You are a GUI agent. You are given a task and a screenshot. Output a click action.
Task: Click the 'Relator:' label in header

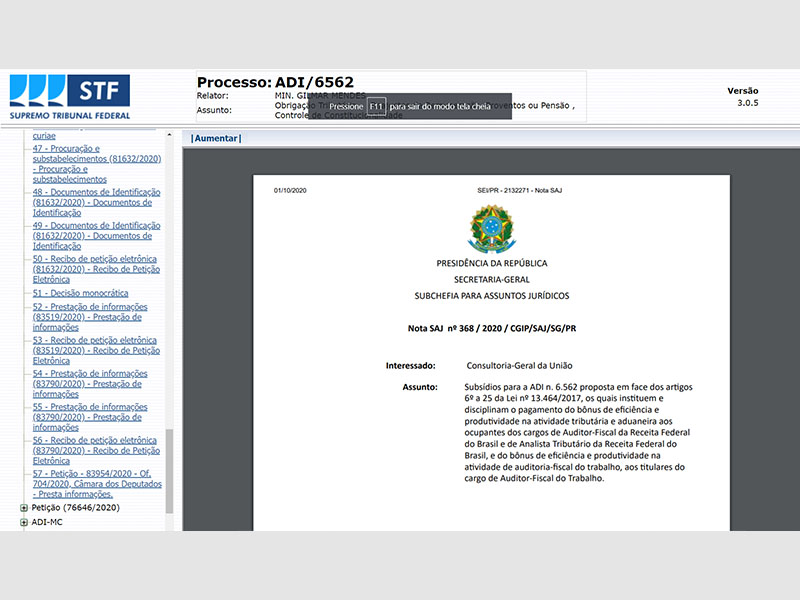pos(213,95)
